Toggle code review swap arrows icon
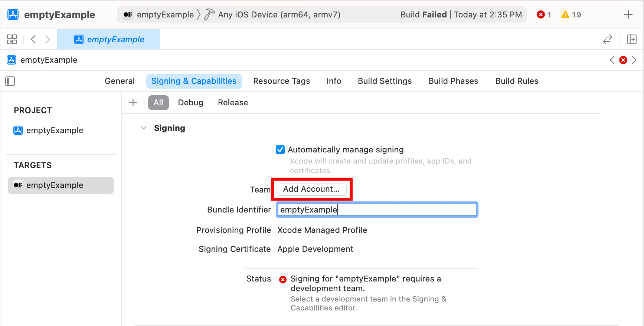The image size is (644, 326). point(608,39)
